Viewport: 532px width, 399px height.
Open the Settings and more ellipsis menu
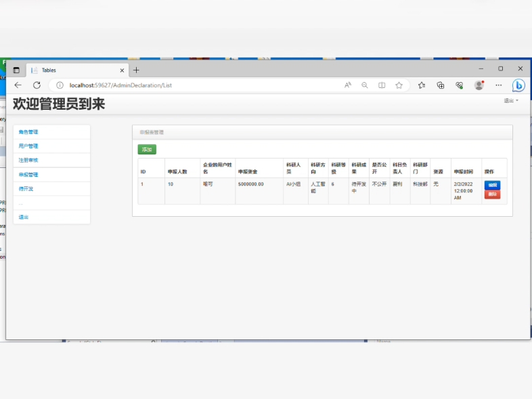498,85
